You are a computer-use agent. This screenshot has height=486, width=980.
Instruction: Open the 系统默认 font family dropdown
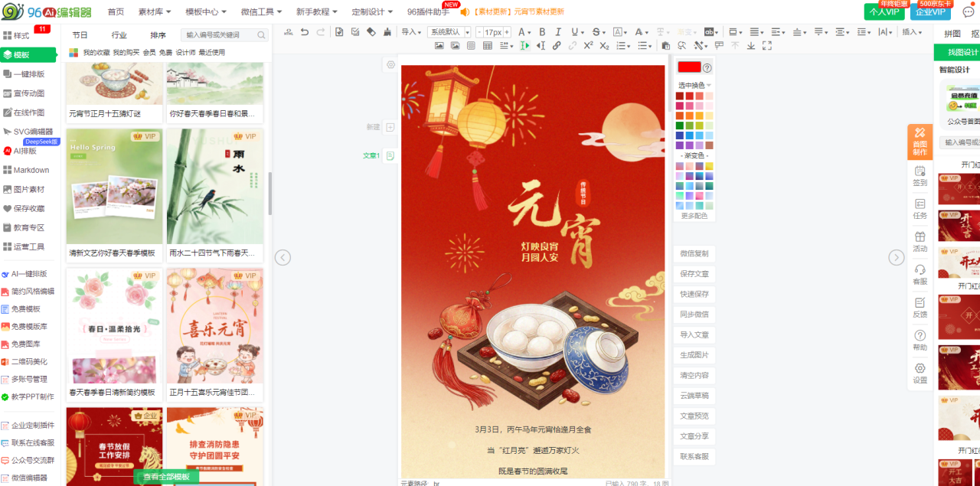tap(449, 32)
